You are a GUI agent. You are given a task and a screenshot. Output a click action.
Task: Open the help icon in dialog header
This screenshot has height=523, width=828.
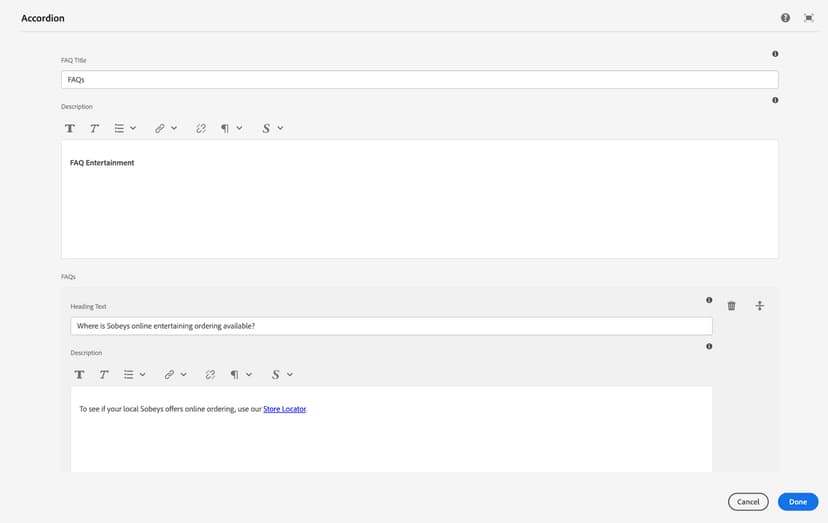click(785, 18)
